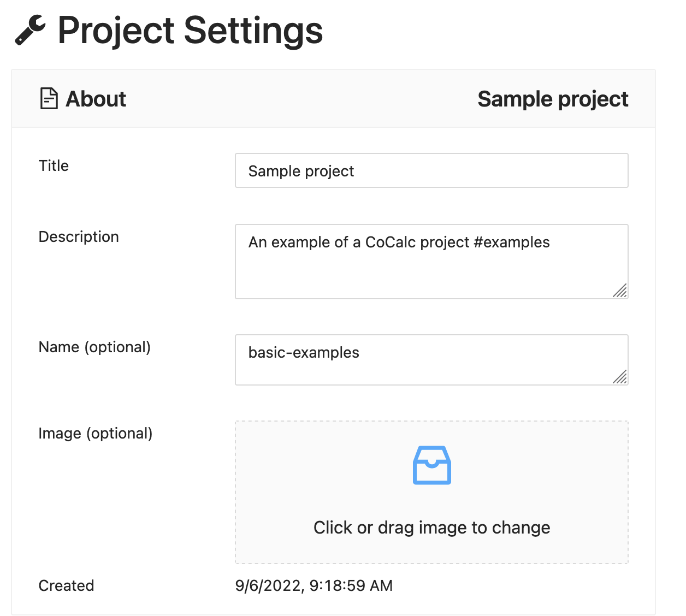Click the Name field resize handle
This screenshot has height=616, width=686.
(620, 377)
